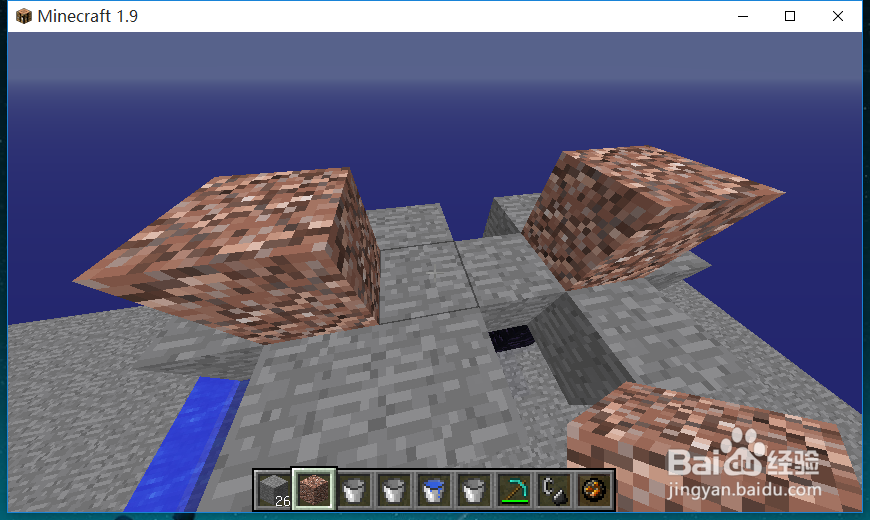The height and width of the screenshot is (520, 870).
Task: Select the water bucket in hotbar
Action: [x=433, y=490]
